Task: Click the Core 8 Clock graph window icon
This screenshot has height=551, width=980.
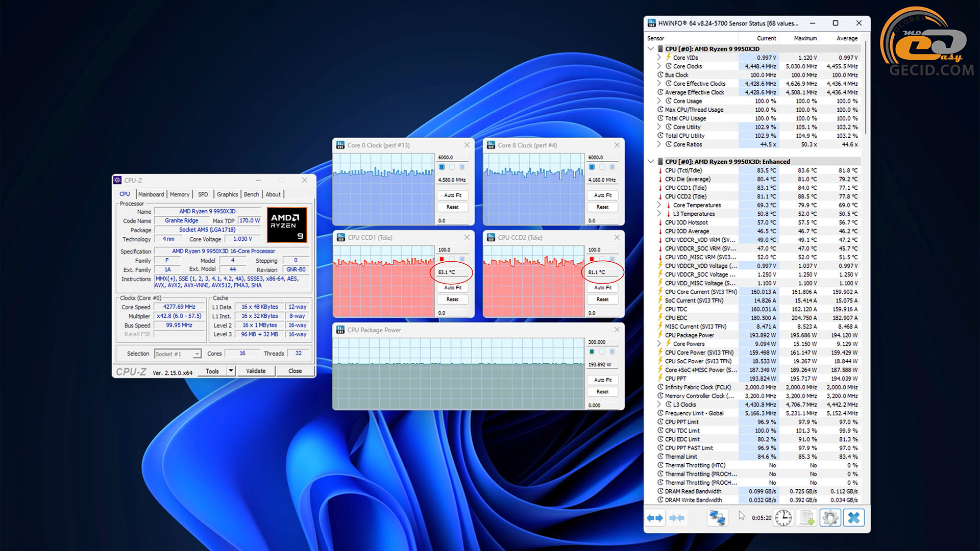Action: click(x=491, y=145)
